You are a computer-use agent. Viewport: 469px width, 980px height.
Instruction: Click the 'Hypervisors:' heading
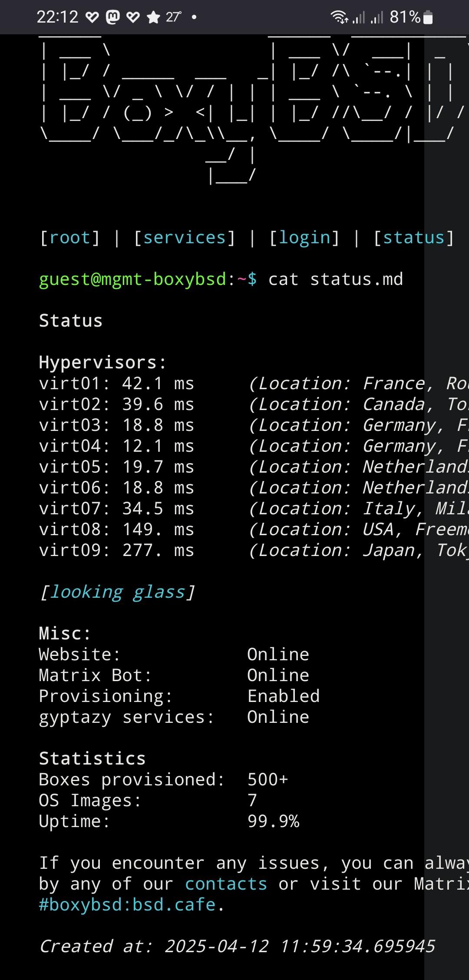tap(102, 363)
